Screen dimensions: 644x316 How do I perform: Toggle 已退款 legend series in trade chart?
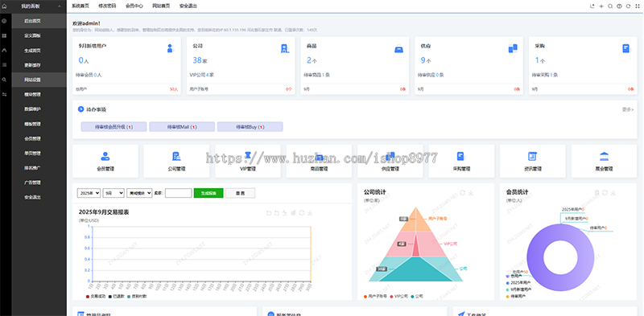117,296
